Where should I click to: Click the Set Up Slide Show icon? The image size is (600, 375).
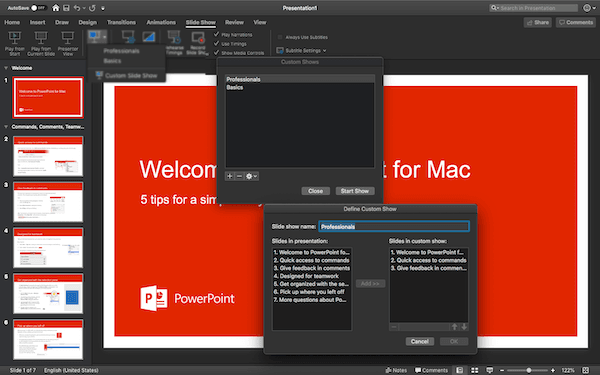click(x=128, y=37)
